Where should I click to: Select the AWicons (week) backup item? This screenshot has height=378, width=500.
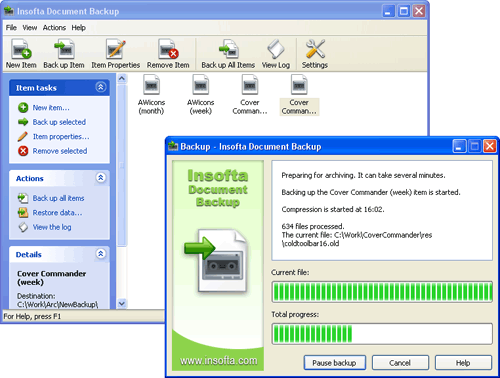pos(200,95)
